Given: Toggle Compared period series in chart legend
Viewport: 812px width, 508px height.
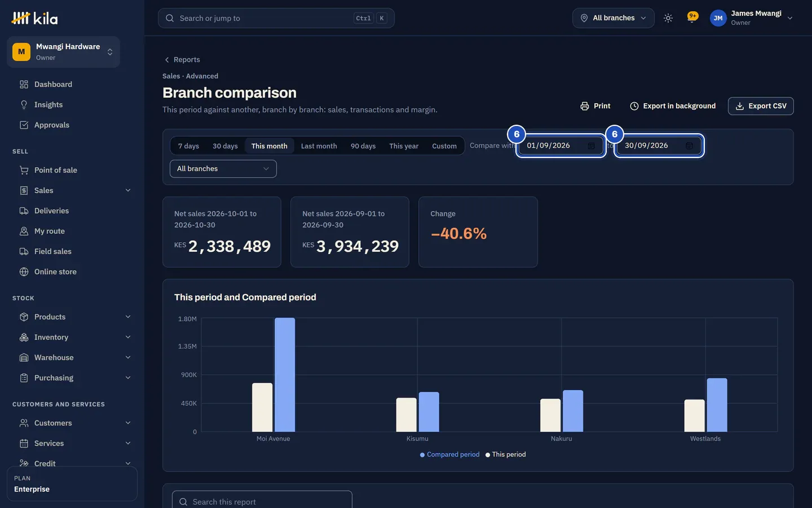Looking at the screenshot, I should click(449, 454).
